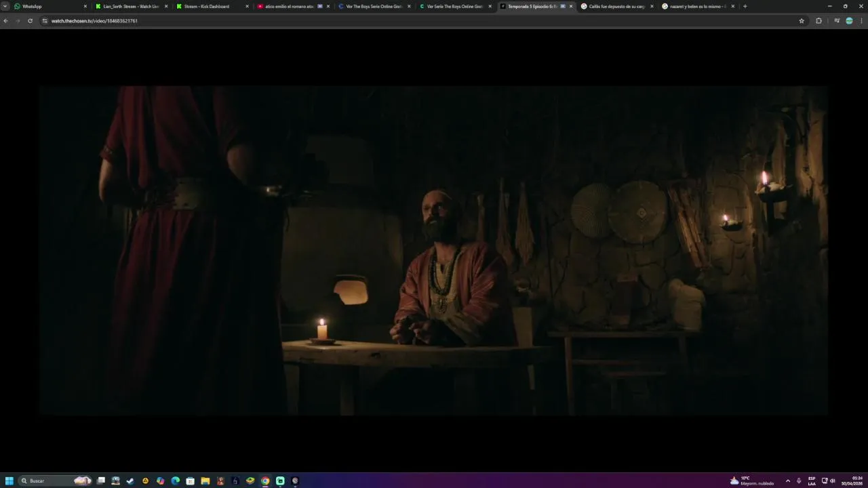Go back to previous page

pyautogui.click(x=5, y=21)
